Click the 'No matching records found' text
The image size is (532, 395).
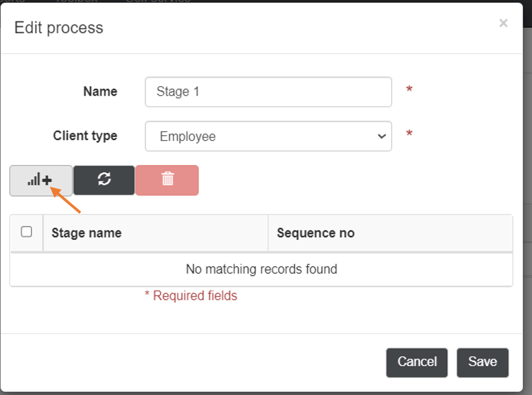click(x=261, y=269)
